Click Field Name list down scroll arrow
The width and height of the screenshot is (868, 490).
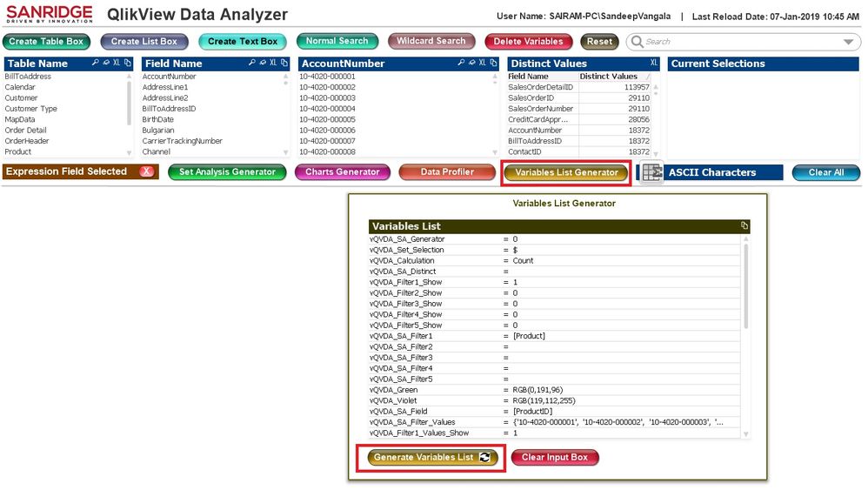pyautogui.click(x=285, y=152)
